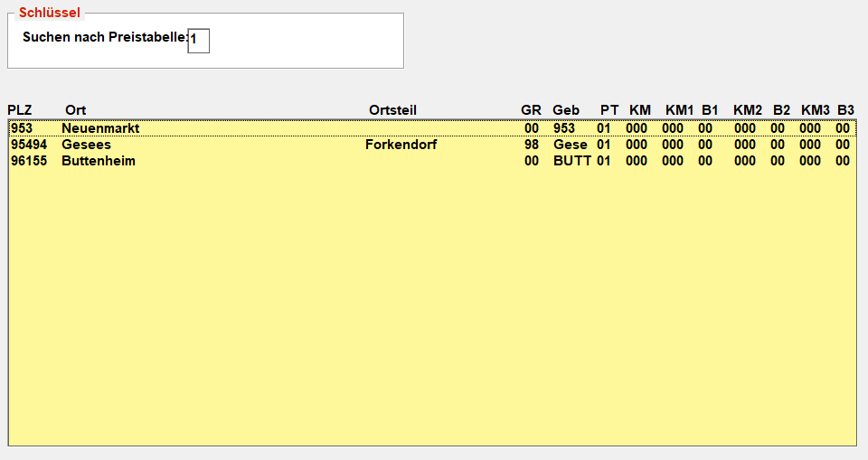The image size is (868, 460).
Task: Click the Schlüssel group label
Action: [x=49, y=13]
